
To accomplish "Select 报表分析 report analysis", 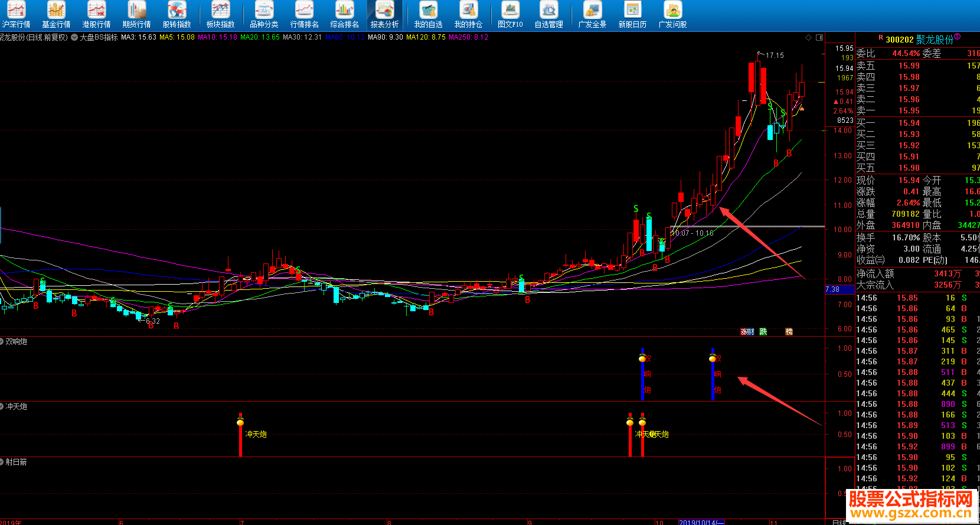I will pyautogui.click(x=384, y=15).
